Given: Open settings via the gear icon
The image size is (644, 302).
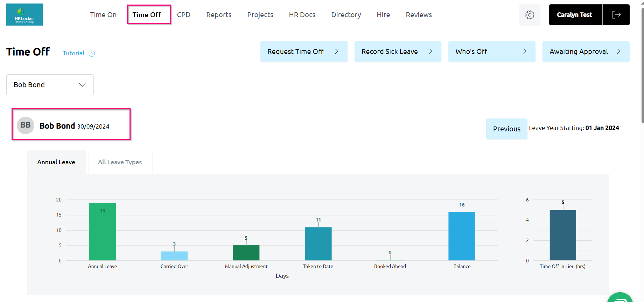Looking at the screenshot, I should [x=530, y=15].
